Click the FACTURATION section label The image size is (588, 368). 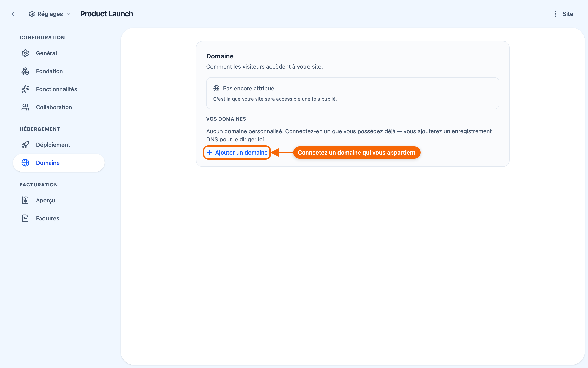[39, 185]
